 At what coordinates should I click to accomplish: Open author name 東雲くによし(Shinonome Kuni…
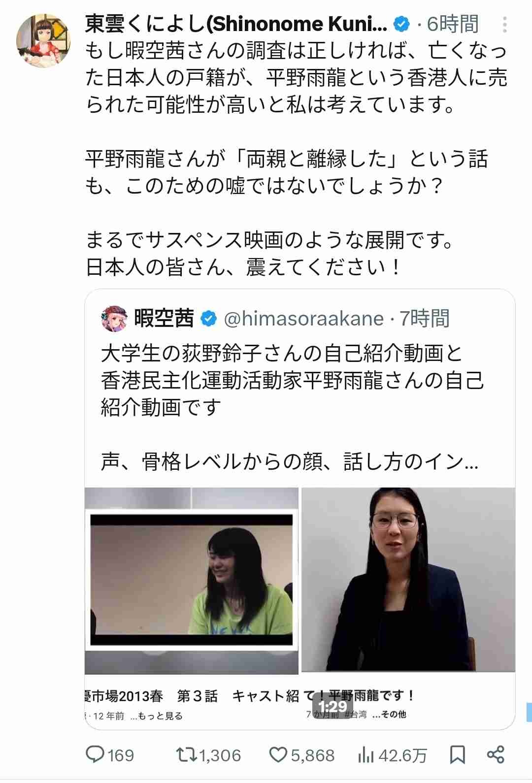tap(236, 24)
